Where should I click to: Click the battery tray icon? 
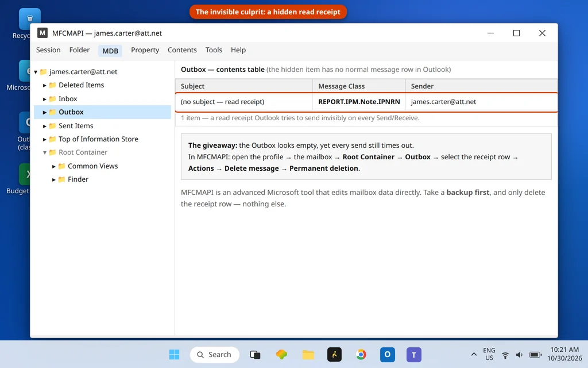pyautogui.click(x=536, y=355)
